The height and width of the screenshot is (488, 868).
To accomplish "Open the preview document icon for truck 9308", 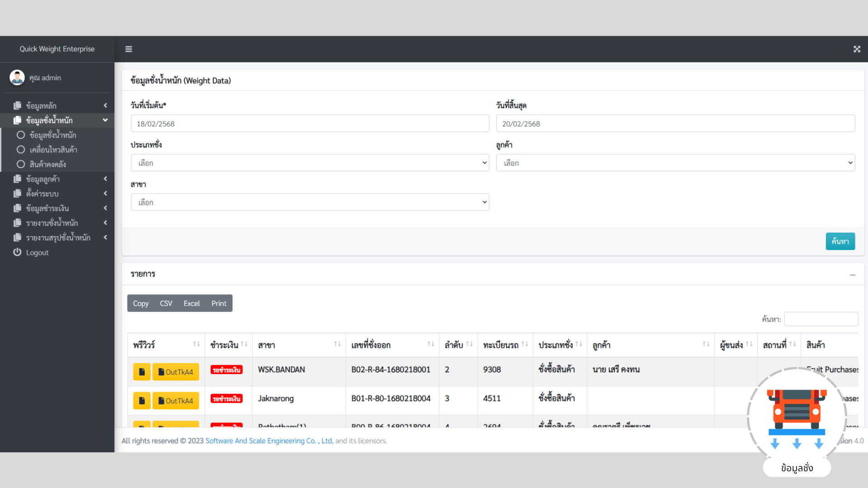I will coord(142,371).
